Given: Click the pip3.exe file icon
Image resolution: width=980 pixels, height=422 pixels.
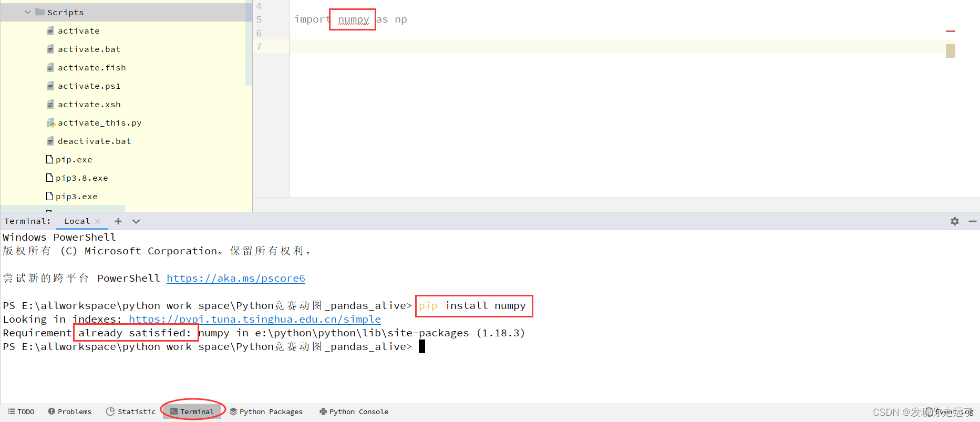Looking at the screenshot, I should [50, 196].
